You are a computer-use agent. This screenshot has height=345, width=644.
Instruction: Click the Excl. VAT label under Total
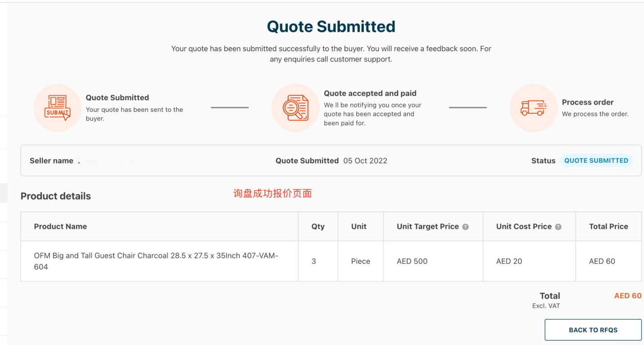click(x=545, y=305)
